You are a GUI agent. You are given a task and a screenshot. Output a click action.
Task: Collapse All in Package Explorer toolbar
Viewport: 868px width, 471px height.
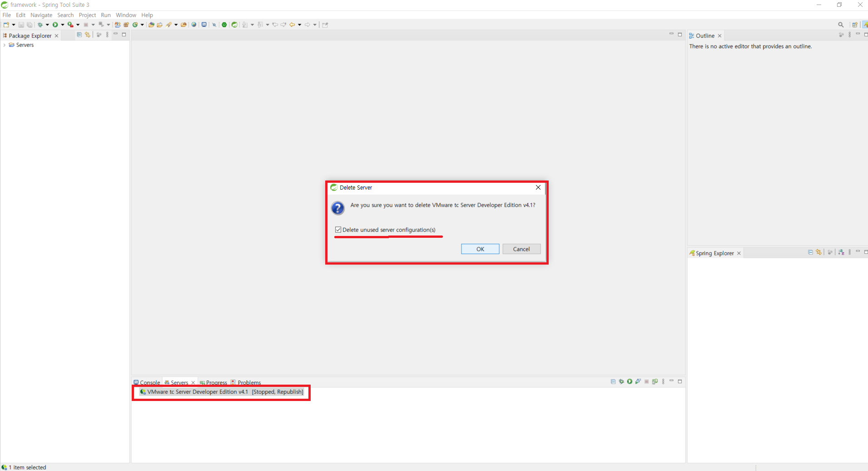[79, 35]
